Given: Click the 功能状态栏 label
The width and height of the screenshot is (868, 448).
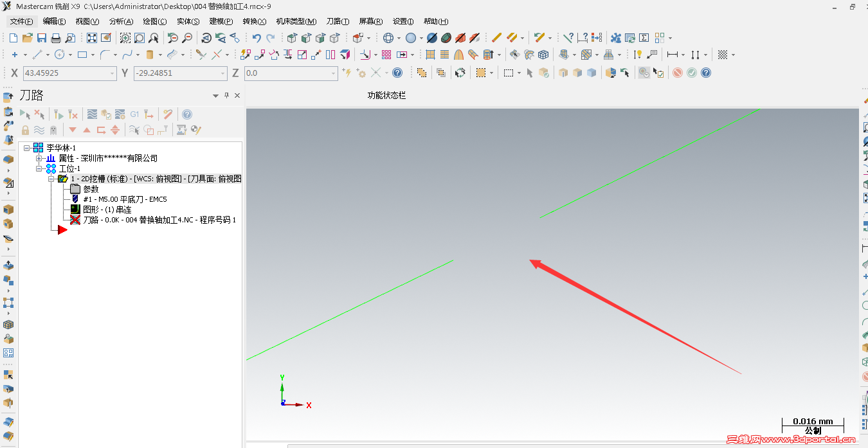Looking at the screenshot, I should tap(386, 96).
